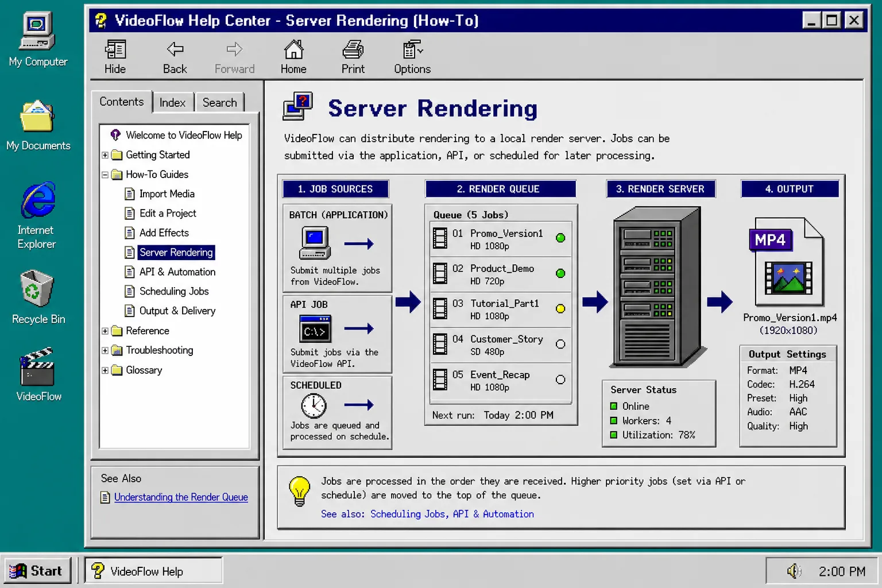Follow the API & Automation see-also link
This screenshot has height=588, width=882.
coord(493,514)
